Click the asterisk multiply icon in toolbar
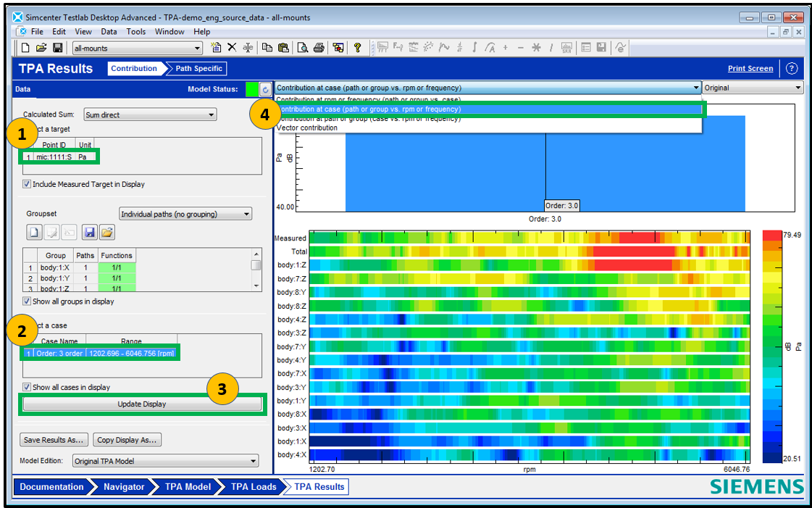Image resolution: width=812 pixels, height=508 pixels. (537, 48)
